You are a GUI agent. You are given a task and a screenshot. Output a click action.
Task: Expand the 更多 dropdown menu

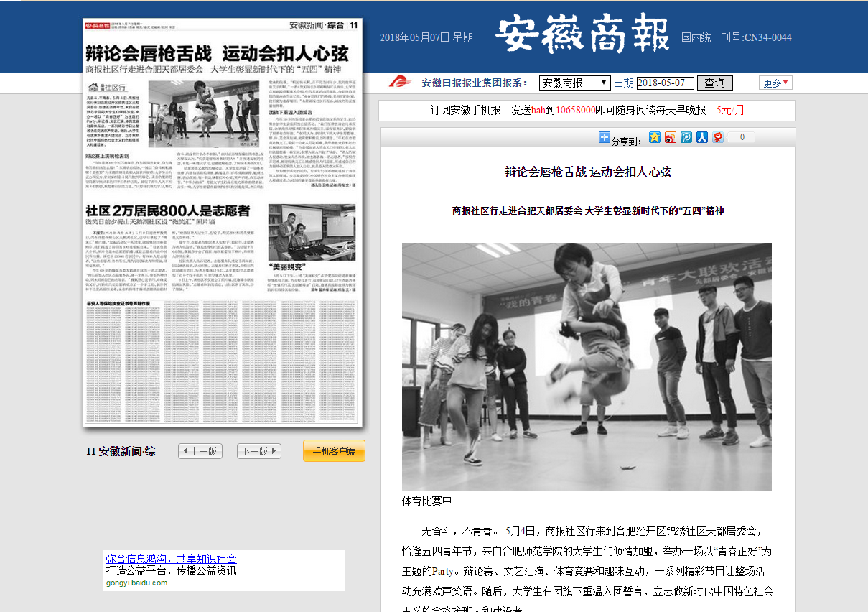(x=775, y=83)
